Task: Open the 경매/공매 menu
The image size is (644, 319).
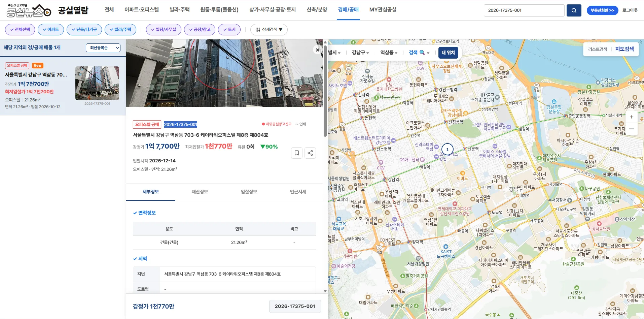Action: [x=348, y=9]
